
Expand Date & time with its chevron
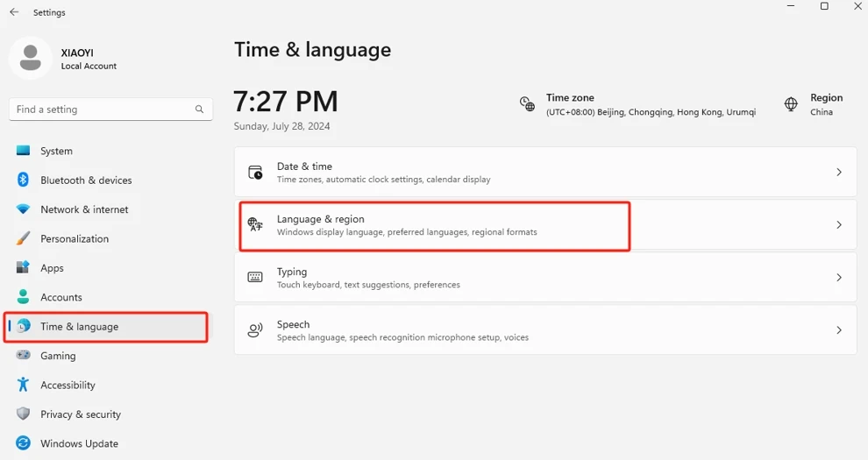click(x=839, y=172)
